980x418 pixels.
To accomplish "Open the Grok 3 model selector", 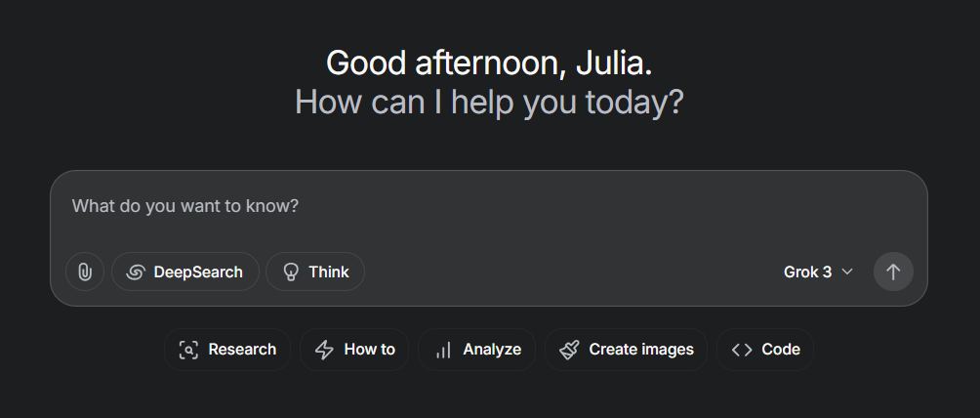I will pos(818,272).
